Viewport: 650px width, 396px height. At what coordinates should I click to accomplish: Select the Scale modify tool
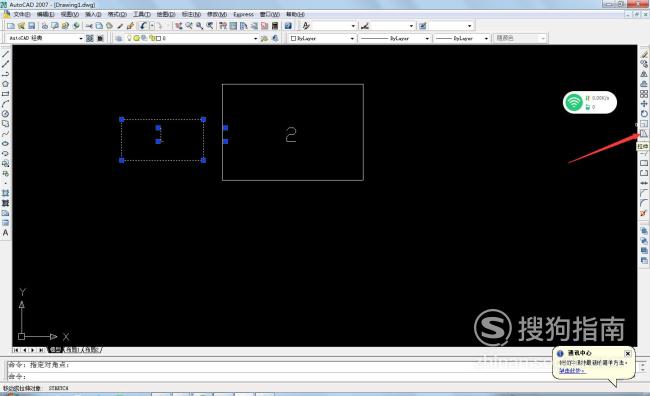click(x=644, y=124)
